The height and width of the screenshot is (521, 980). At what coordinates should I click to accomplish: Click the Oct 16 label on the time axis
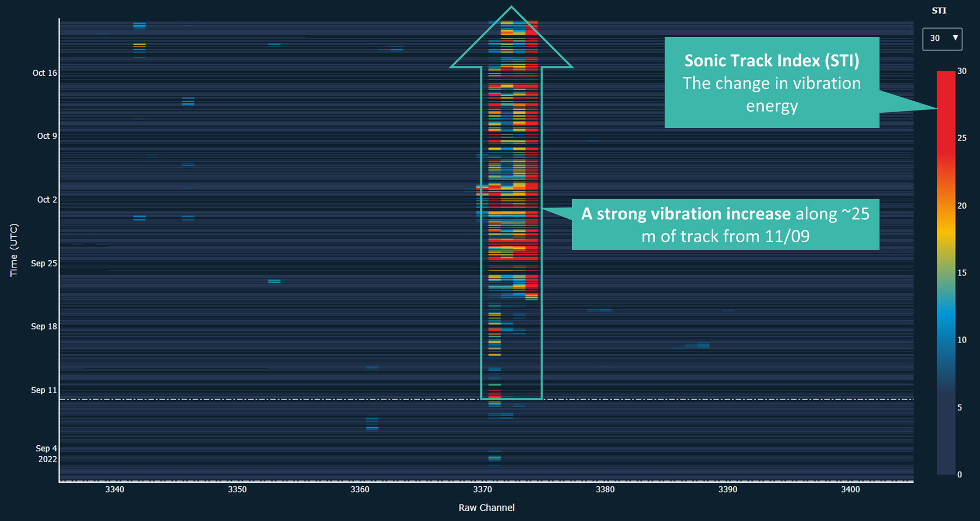coord(45,73)
